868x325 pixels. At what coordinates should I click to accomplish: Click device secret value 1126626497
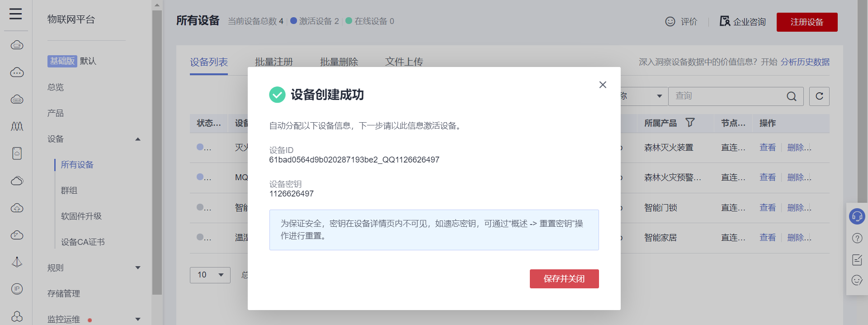(x=292, y=194)
